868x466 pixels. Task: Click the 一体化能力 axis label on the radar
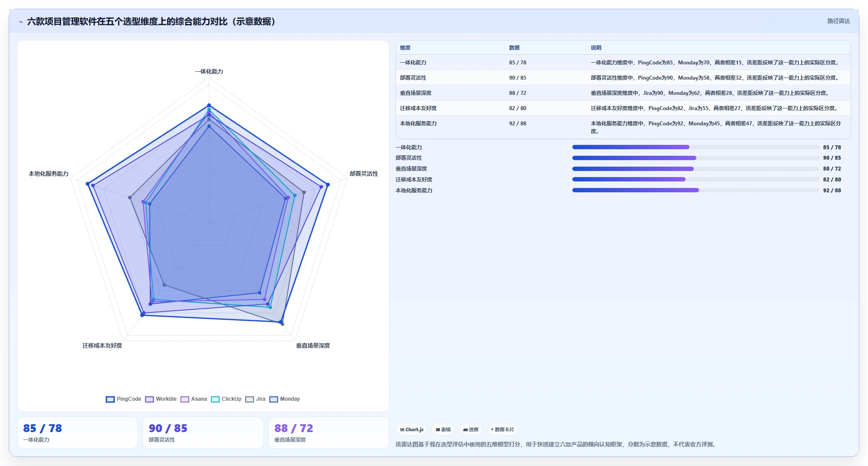[x=209, y=71]
